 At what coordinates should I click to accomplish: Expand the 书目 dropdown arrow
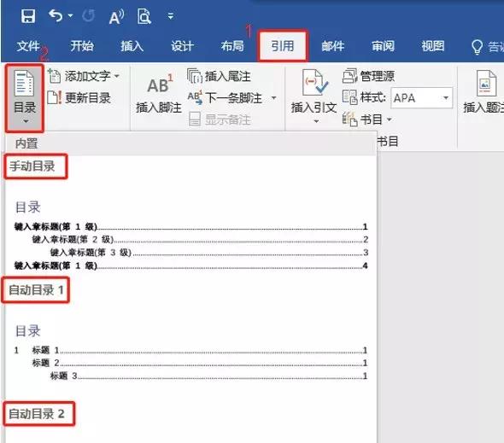389,119
